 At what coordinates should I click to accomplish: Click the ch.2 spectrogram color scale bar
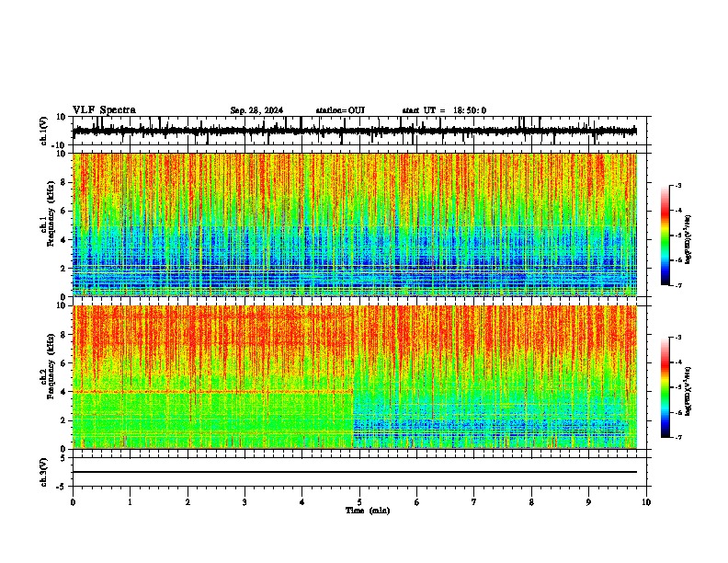pyautogui.click(x=665, y=387)
